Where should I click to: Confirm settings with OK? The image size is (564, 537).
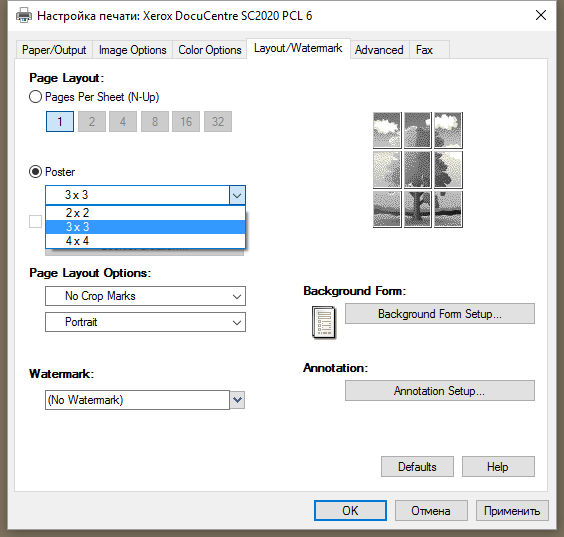[350, 511]
